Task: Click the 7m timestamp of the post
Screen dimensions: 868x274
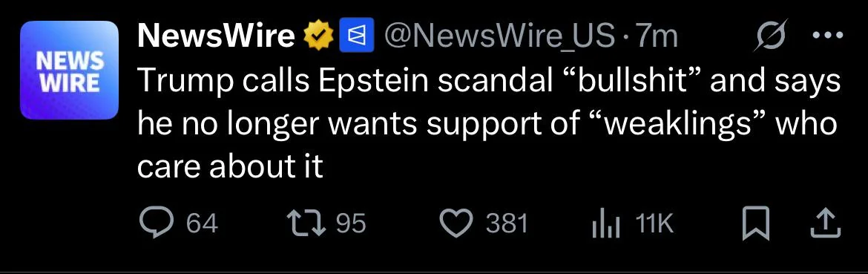Action: pos(657,37)
